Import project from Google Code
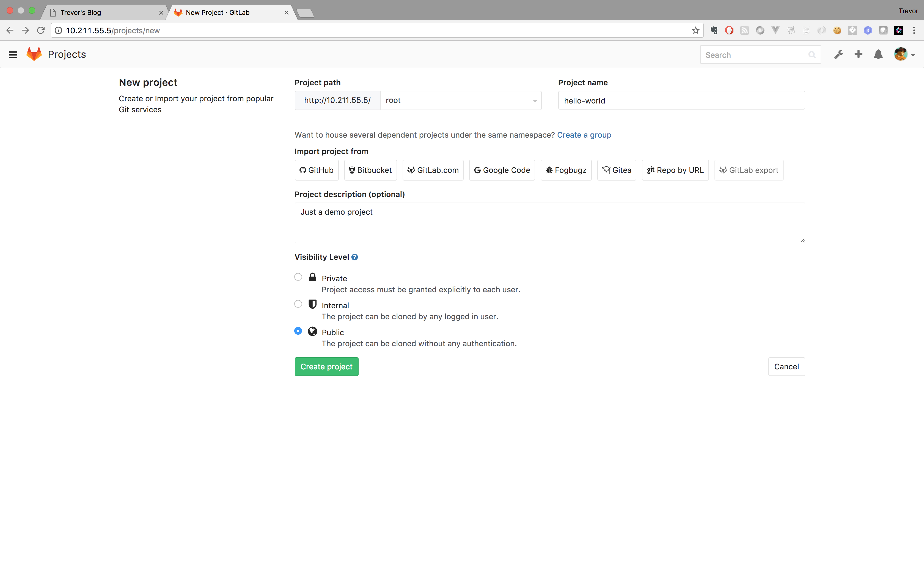924x578 pixels. pyautogui.click(x=502, y=170)
